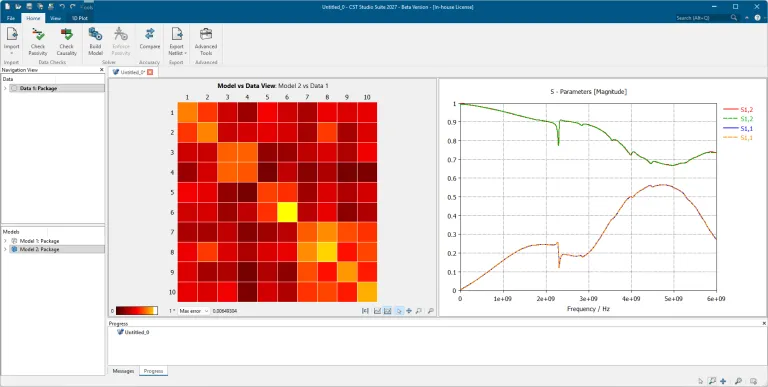Click the search magnifier icon
The height and width of the screenshot is (387, 768).
pyautogui.click(x=734, y=18)
